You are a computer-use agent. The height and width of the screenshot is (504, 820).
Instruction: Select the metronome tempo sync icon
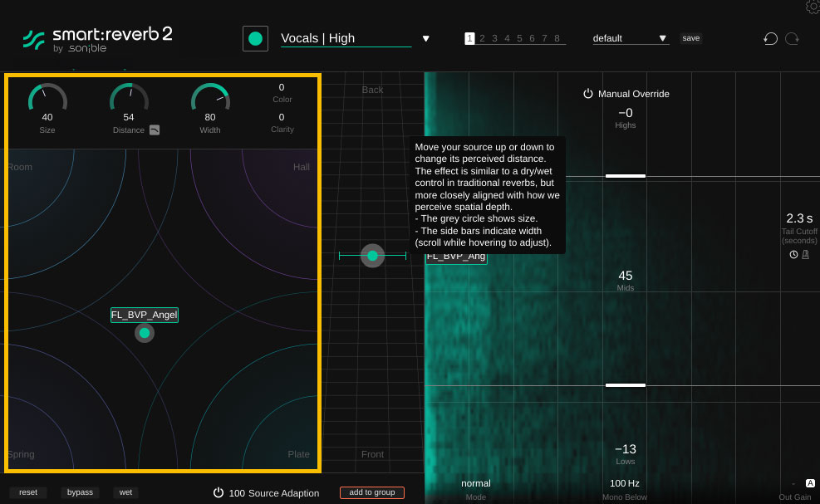805,255
